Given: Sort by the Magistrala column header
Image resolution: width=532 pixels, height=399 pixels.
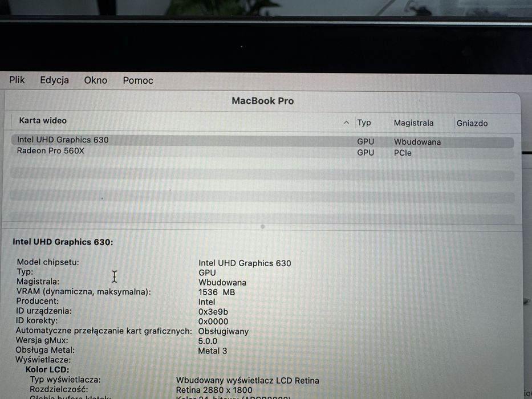Looking at the screenshot, I should coord(413,123).
